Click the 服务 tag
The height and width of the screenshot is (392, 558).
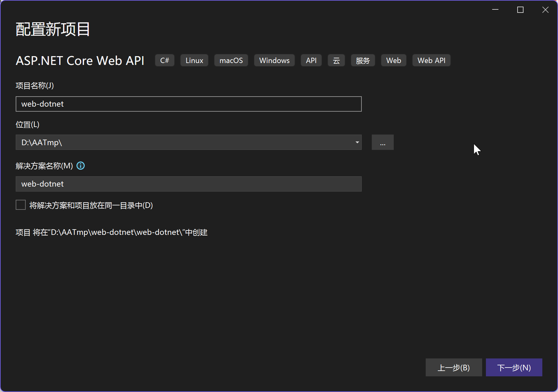coord(363,60)
